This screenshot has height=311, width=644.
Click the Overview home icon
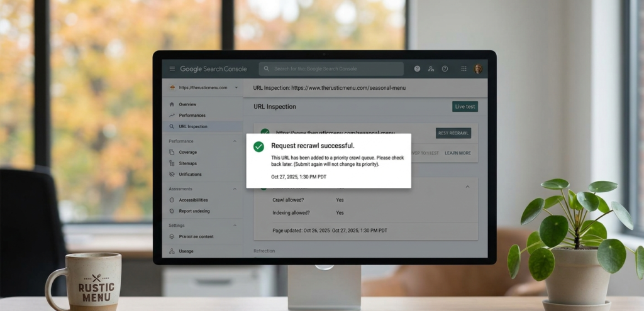(172, 104)
